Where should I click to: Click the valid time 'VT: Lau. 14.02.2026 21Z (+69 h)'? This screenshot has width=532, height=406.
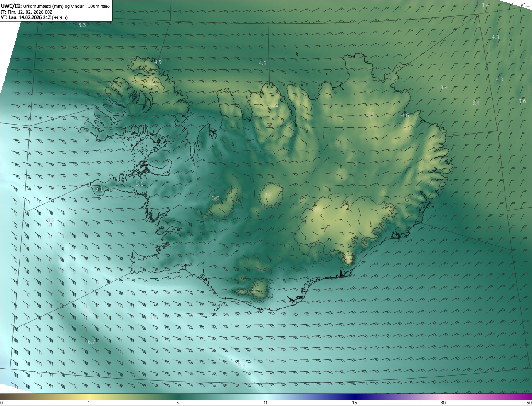point(34,17)
